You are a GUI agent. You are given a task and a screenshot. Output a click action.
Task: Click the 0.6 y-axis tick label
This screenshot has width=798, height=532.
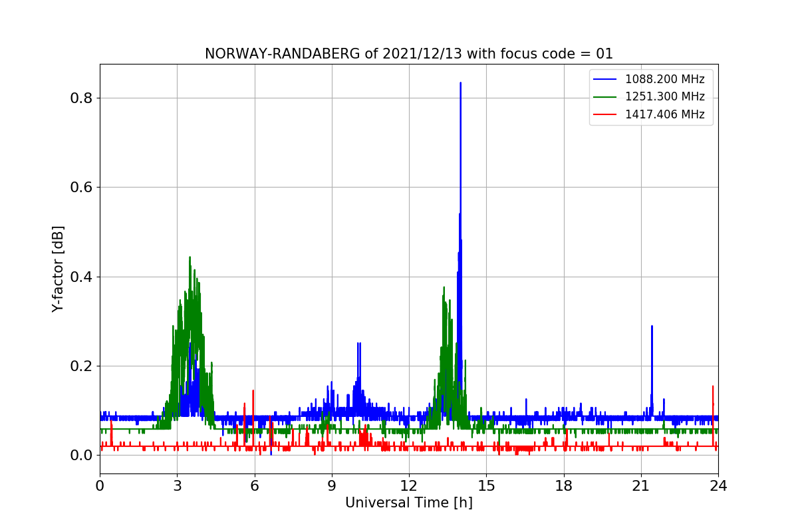tap(82, 187)
